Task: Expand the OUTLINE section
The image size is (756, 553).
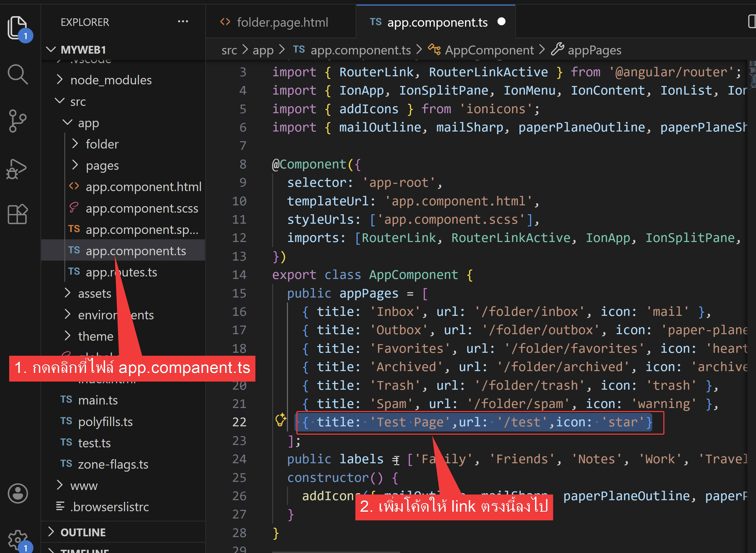Action: [x=83, y=532]
